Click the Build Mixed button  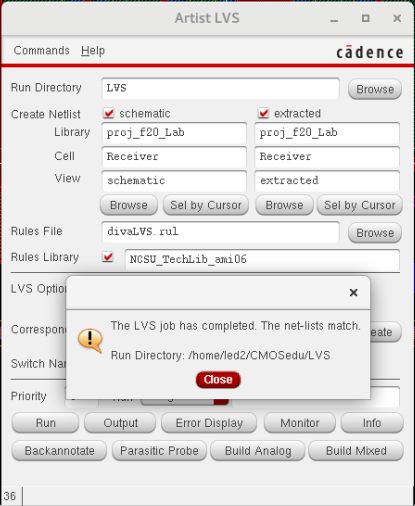point(356,451)
